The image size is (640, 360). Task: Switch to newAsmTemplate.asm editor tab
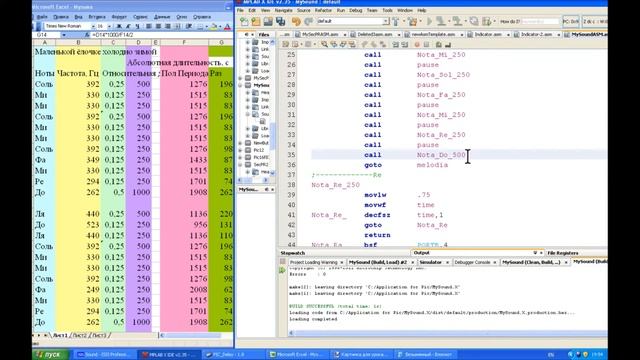click(x=433, y=35)
